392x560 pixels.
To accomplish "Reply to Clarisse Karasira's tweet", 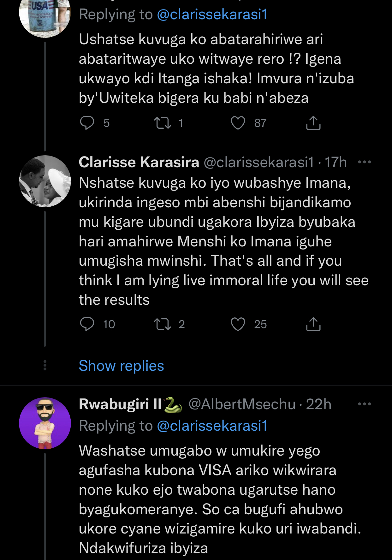I will (x=87, y=324).
